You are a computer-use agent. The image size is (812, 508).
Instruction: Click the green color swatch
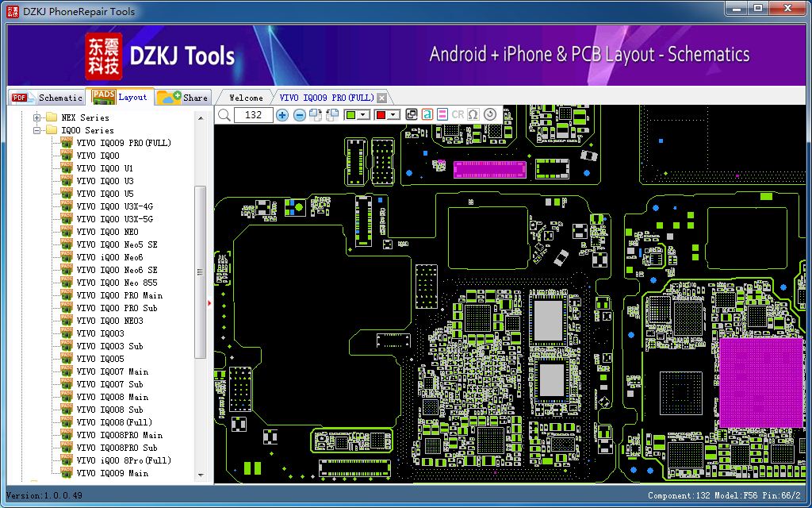350,115
